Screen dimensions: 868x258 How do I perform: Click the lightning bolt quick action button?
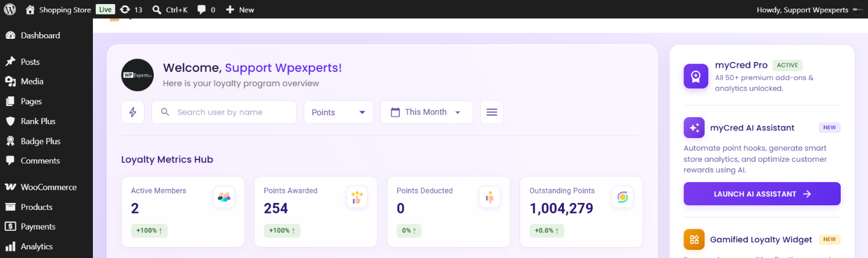click(x=133, y=112)
